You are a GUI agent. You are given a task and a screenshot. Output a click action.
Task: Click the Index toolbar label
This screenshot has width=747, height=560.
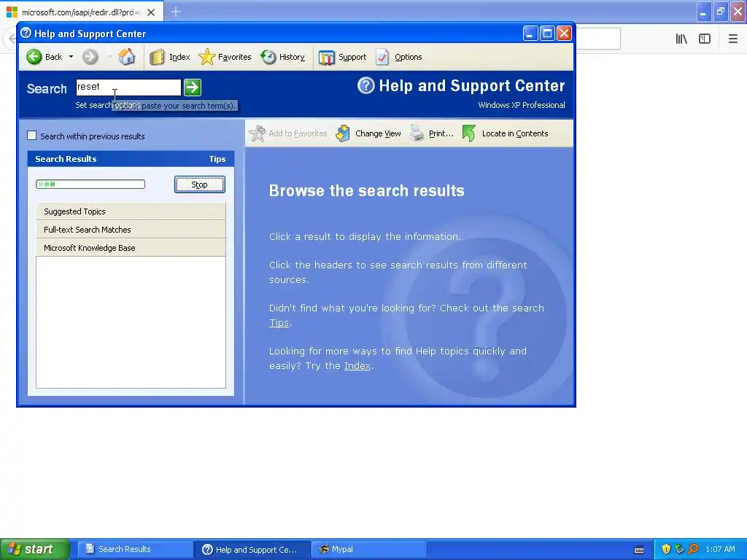tap(179, 57)
